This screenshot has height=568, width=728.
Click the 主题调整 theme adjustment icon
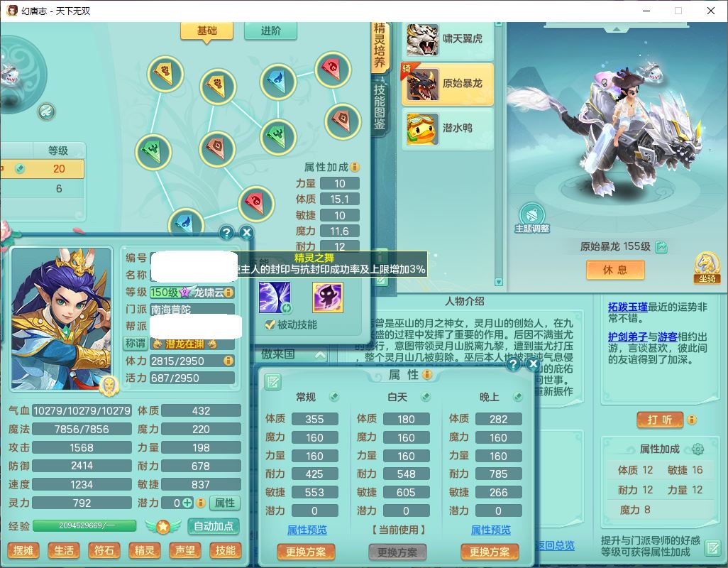coord(531,214)
